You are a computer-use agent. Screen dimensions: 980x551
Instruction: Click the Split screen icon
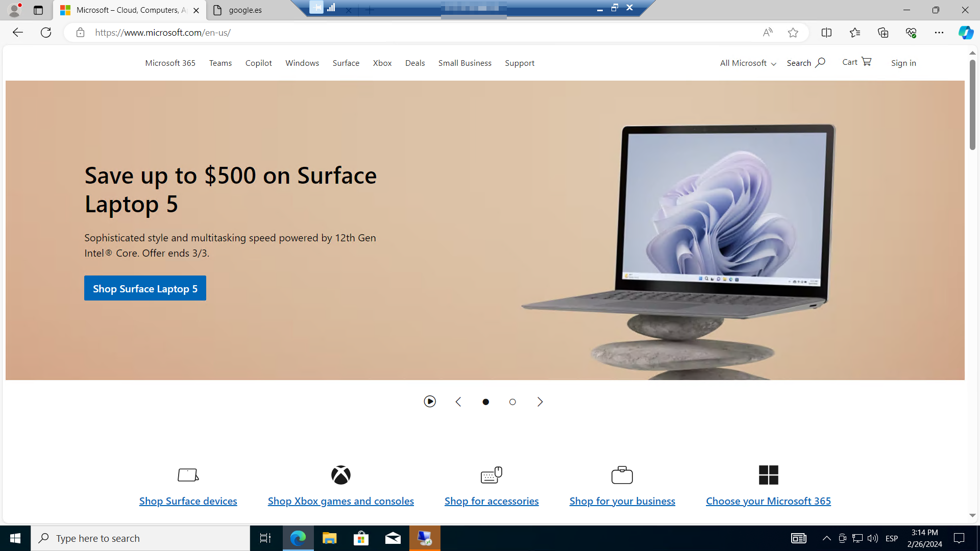[x=826, y=33]
